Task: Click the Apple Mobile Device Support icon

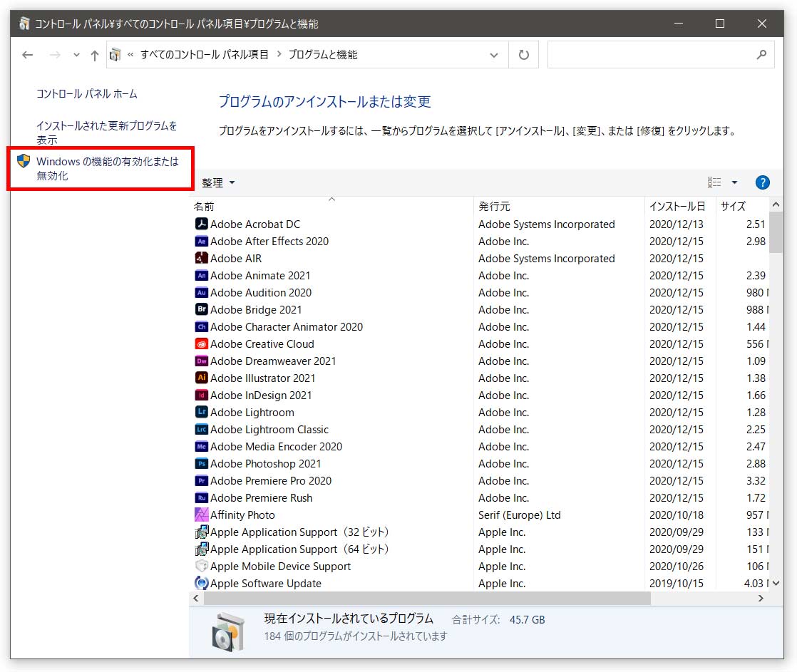Action: tap(201, 566)
